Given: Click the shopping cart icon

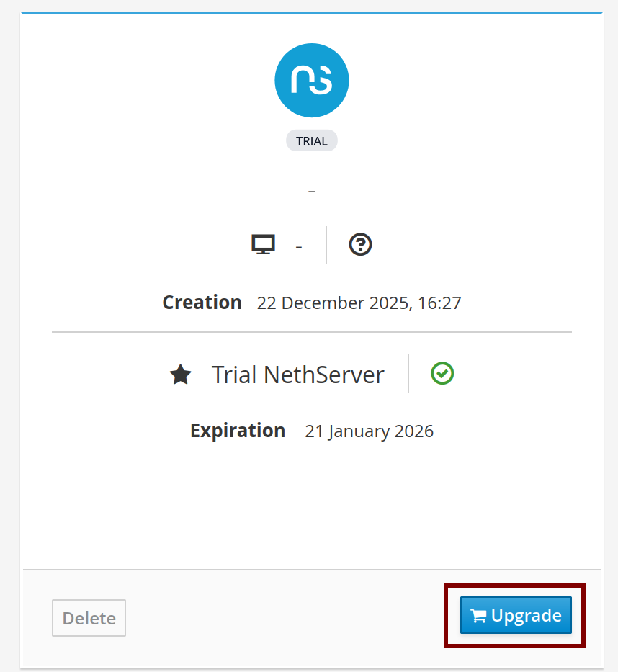Looking at the screenshot, I should 478,617.
